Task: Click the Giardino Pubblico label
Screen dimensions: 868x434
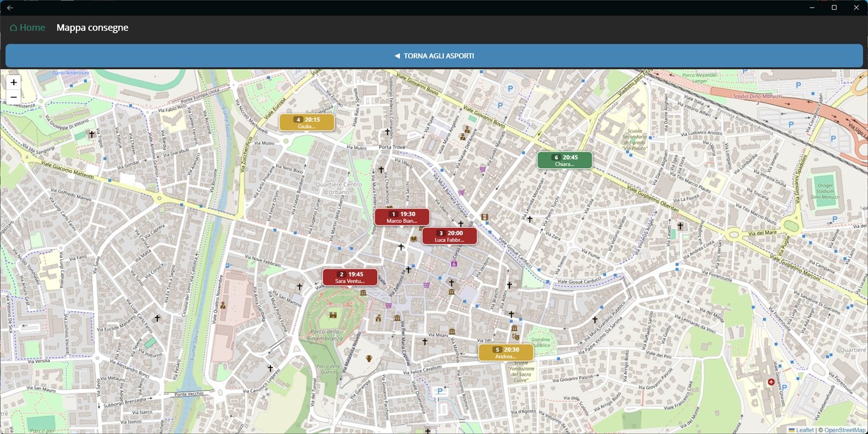Action: 540,342
